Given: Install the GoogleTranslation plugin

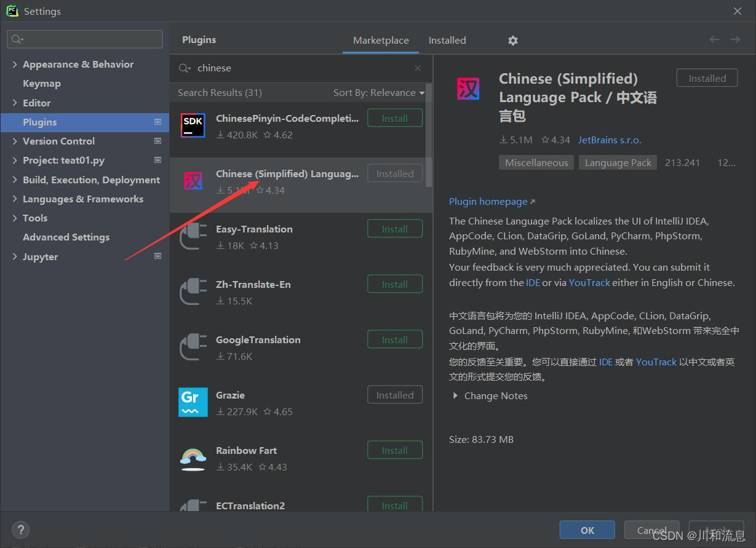Looking at the screenshot, I should [x=395, y=340].
